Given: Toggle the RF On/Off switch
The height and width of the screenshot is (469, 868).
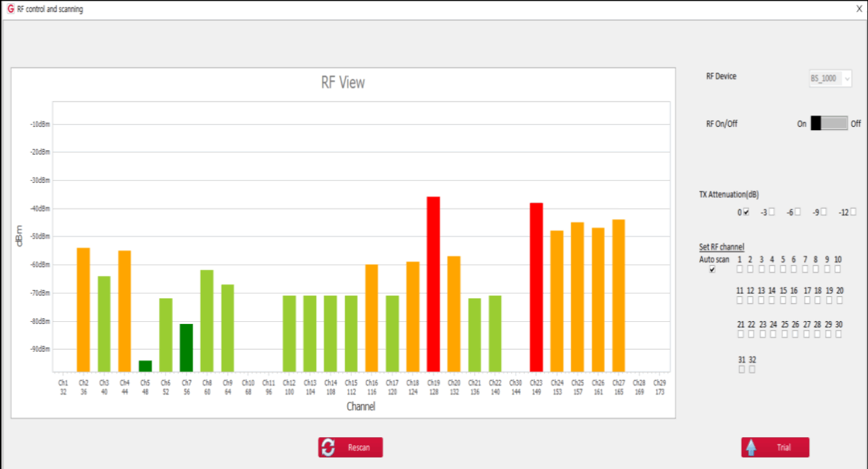Looking at the screenshot, I should [x=829, y=123].
